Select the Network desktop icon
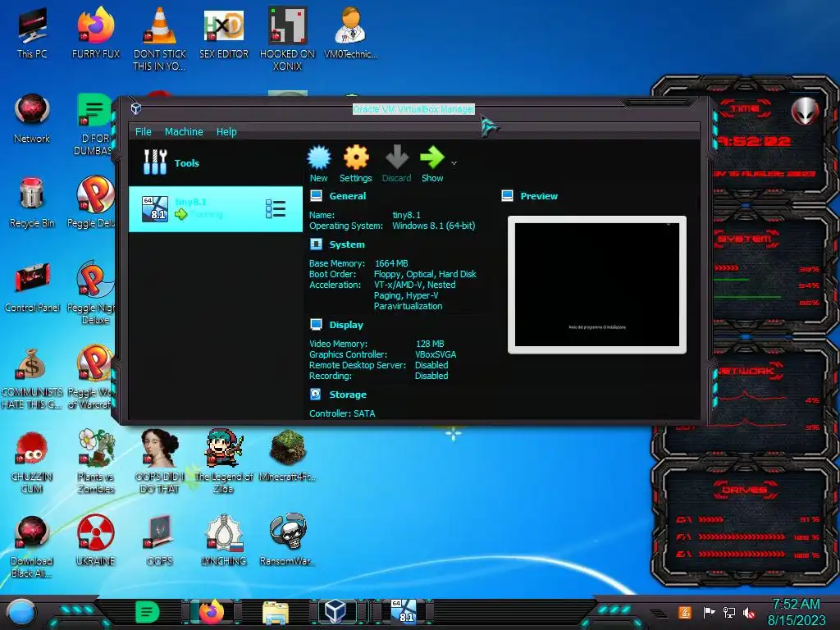Viewport: 840px width, 630px height. (x=32, y=118)
